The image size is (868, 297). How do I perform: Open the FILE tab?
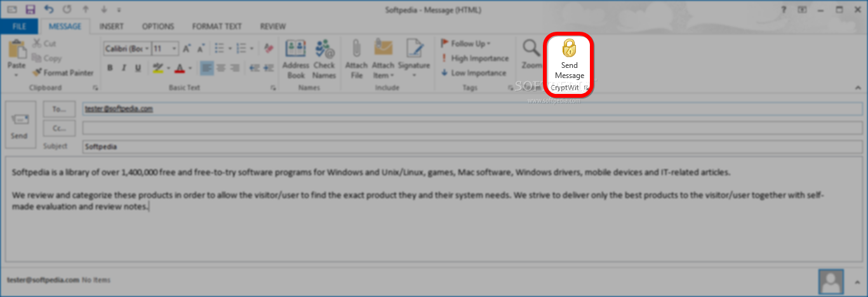tap(19, 27)
